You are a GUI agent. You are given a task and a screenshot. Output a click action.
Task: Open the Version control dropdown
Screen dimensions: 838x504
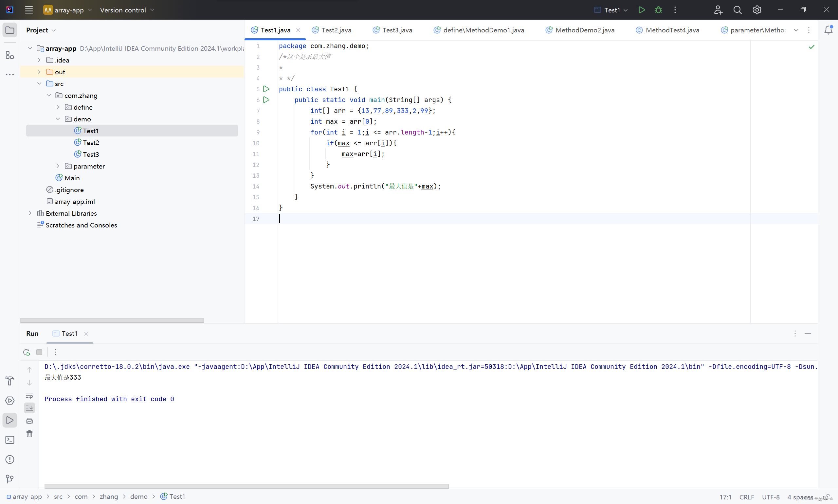tap(127, 10)
